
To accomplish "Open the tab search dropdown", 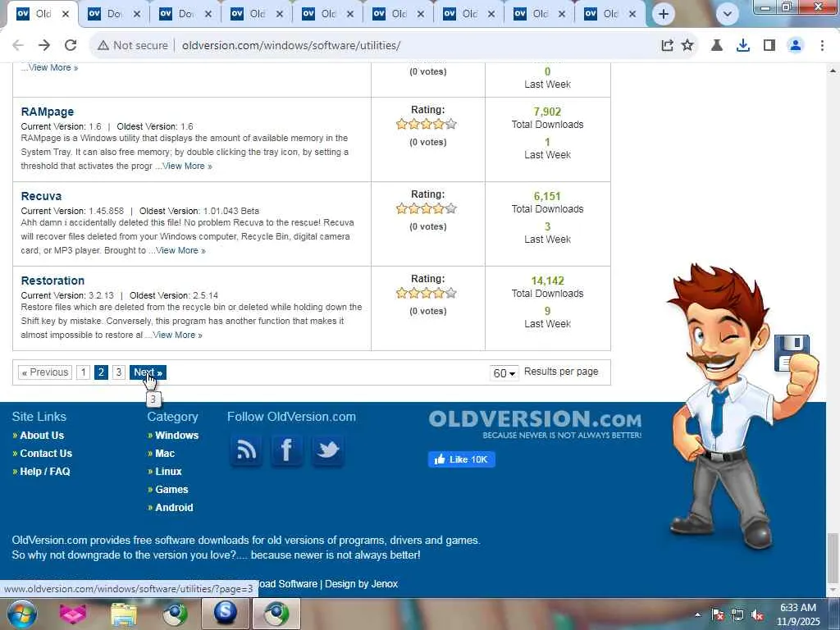I will point(727,14).
